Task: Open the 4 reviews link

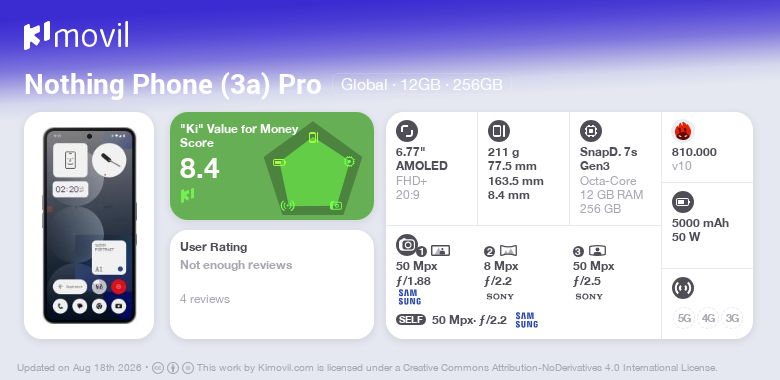Action: [x=205, y=299]
